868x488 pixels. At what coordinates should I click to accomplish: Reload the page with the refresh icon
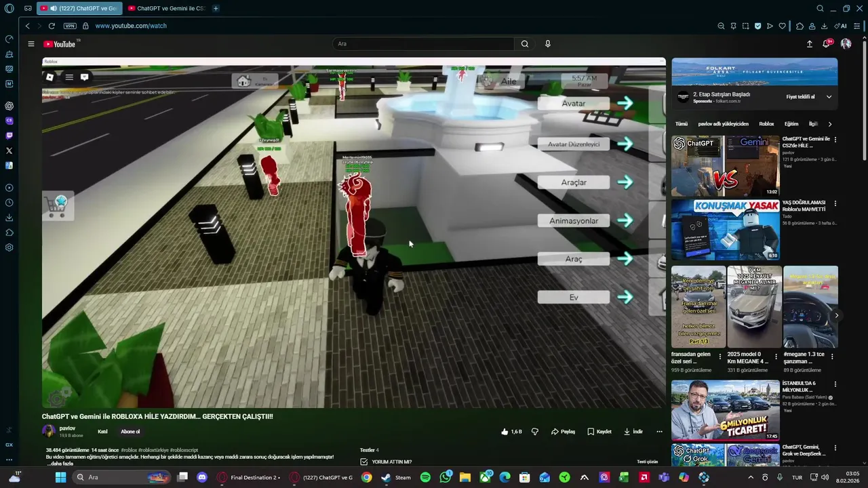pyautogui.click(x=52, y=26)
